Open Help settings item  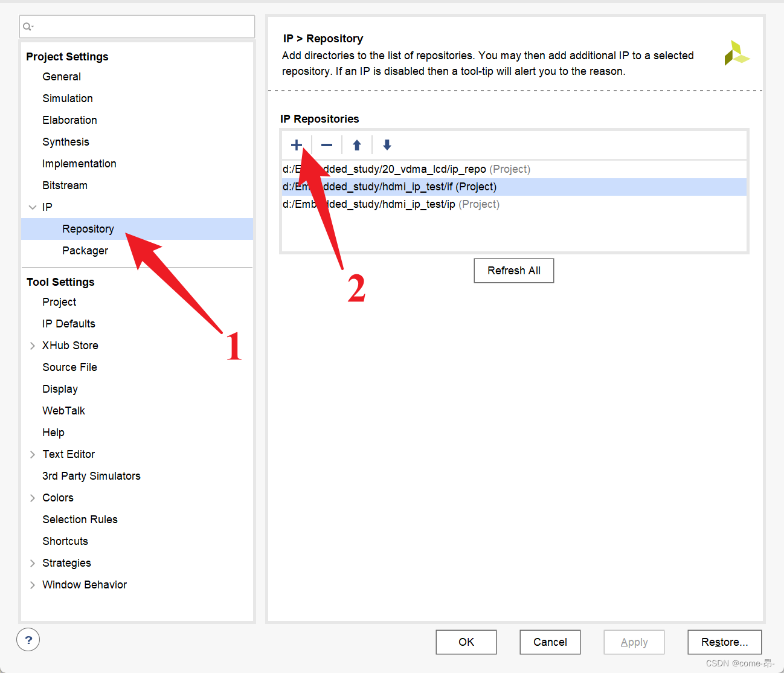[53, 433]
